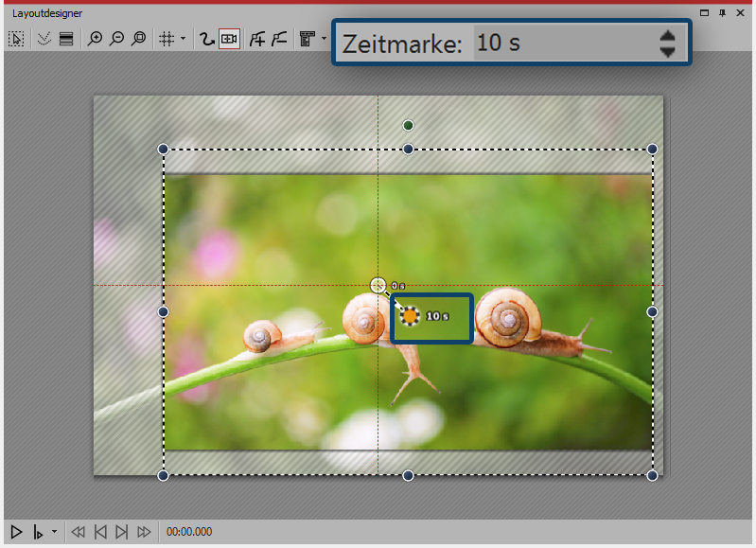Click the add keyframe point icon
This screenshot has height=548, width=756.
pos(256,39)
